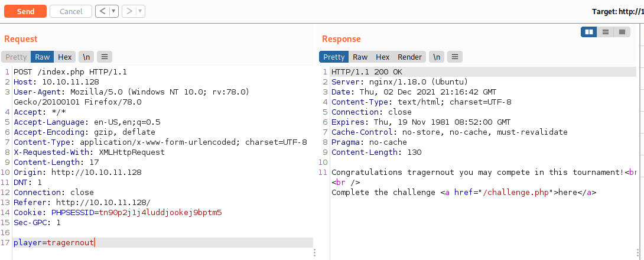Open the back history dropdown arrow

[x=113, y=11]
